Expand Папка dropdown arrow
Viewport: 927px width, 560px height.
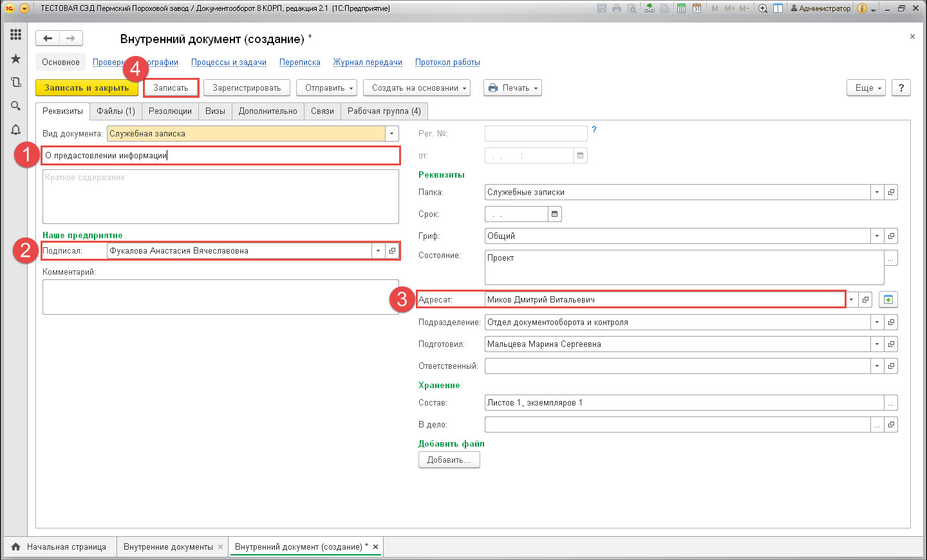pos(877,192)
